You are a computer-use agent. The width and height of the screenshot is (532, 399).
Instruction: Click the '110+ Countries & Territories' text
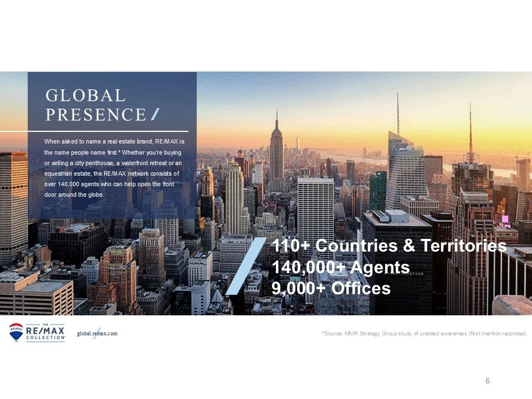point(389,245)
